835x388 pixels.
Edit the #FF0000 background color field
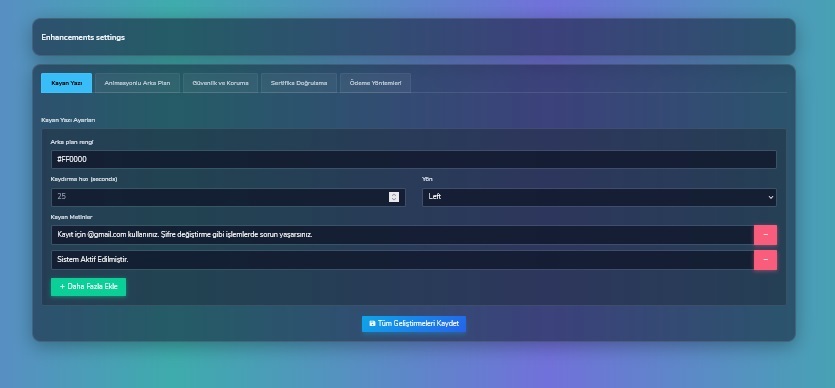414,160
